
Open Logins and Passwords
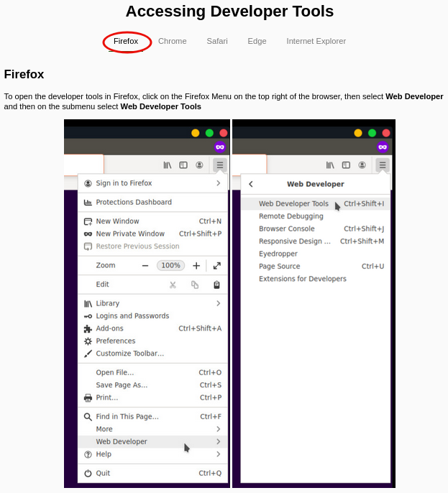(x=152, y=315)
